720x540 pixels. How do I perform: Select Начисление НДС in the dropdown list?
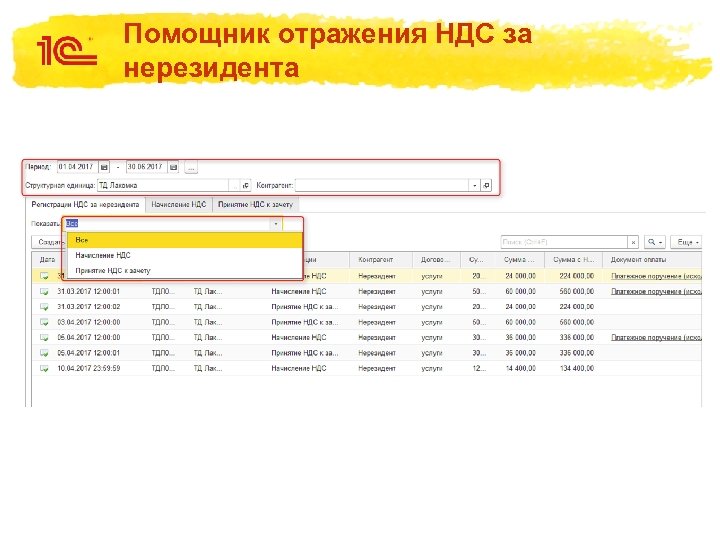click(185, 255)
